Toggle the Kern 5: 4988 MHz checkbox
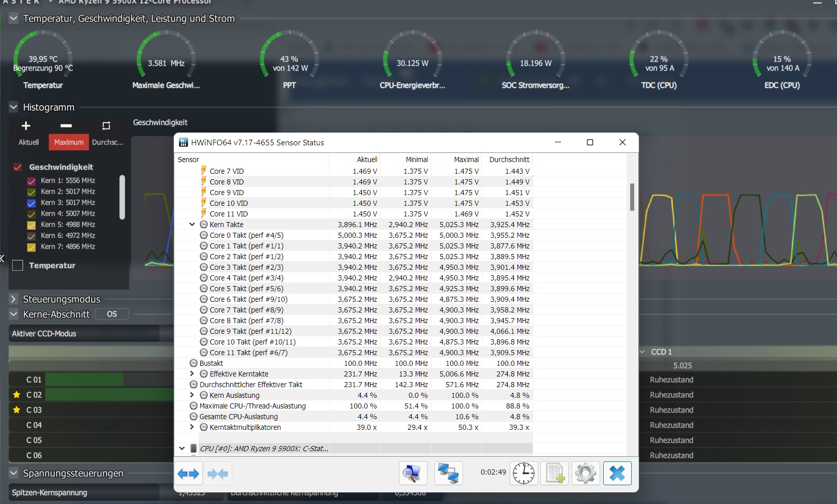The width and height of the screenshot is (837, 504). click(x=31, y=225)
